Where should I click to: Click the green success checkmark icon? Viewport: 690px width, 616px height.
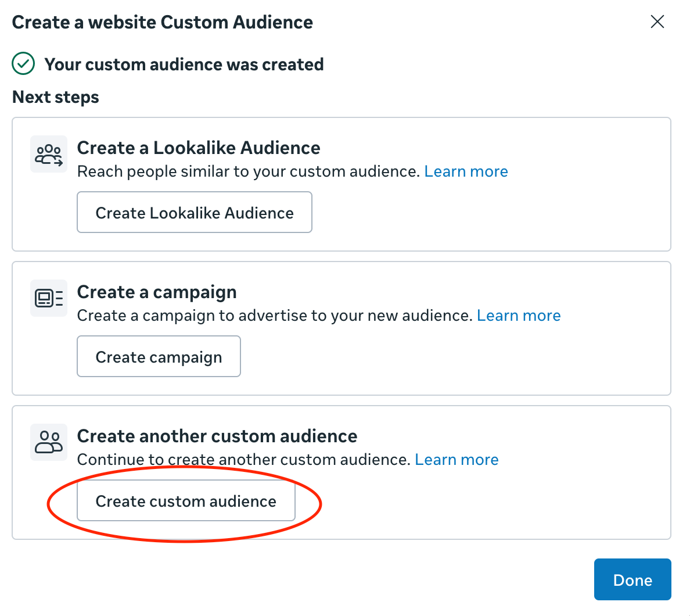pos(24,64)
